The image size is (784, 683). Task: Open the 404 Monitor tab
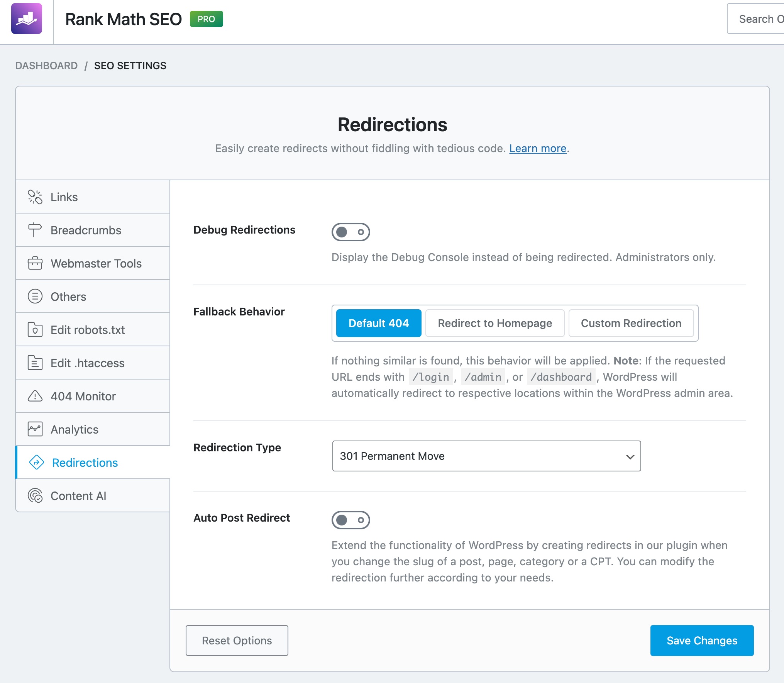[x=93, y=396]
